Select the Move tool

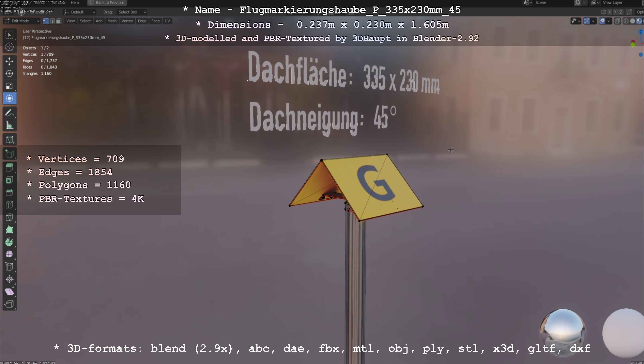pyautogui.click(x=9, y=61)
